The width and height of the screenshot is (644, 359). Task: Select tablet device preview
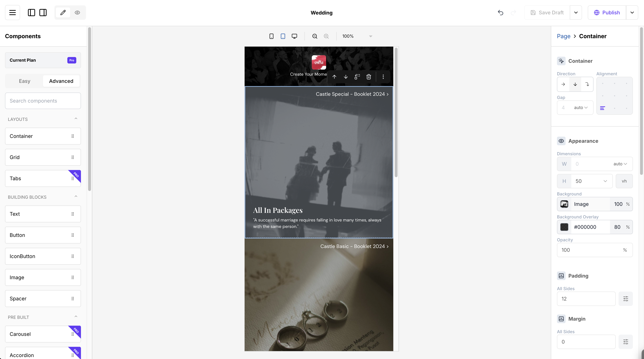click(283, 36)
